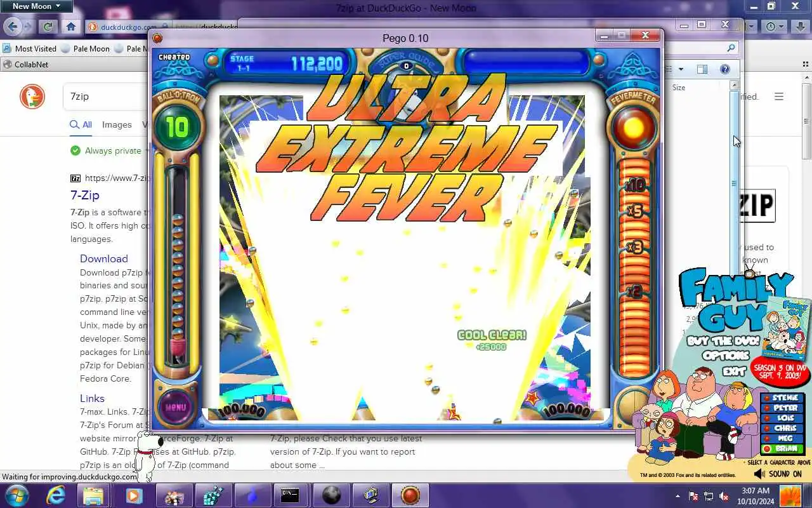Image resolution: width=812 pixels, height=508 pixels.
Task: Open the New Moon application menu dropdown
Action: point(36,6)
